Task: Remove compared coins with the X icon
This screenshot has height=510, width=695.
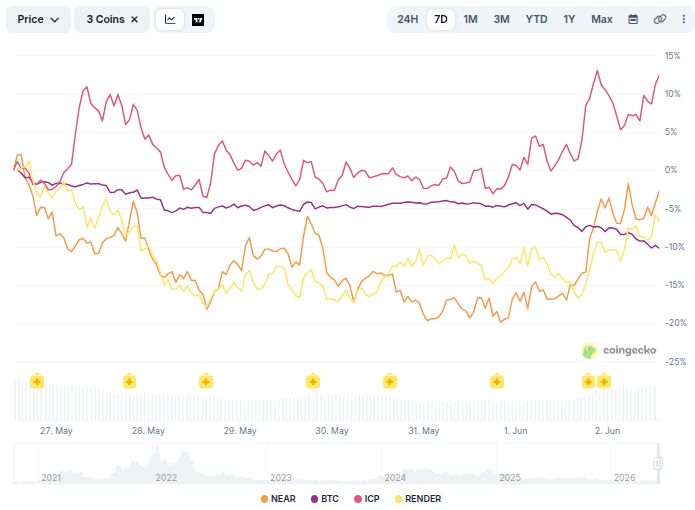Action: [x=134, y=19]
